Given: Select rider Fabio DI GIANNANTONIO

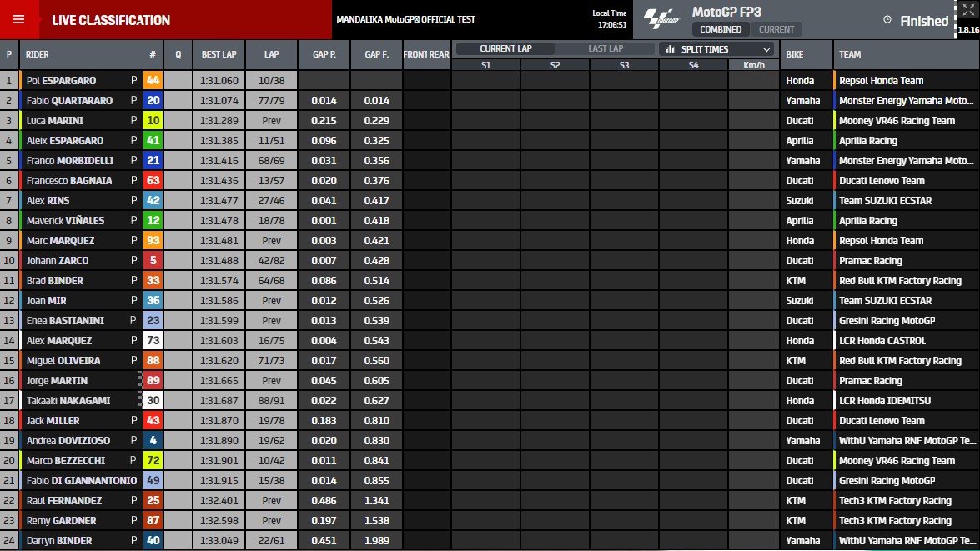Looking at the screenshot, I should click(x=81, y=480).
